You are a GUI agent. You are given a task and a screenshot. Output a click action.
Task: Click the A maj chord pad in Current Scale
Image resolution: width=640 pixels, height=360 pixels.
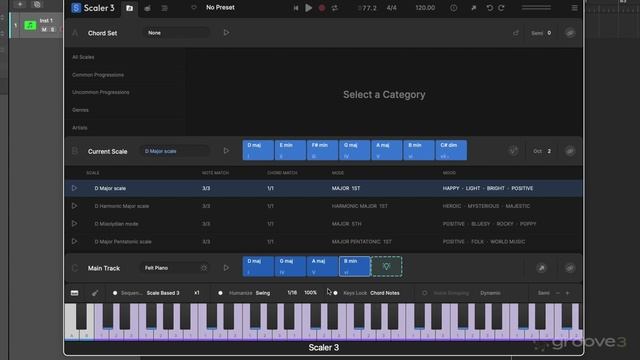point(387,150)
